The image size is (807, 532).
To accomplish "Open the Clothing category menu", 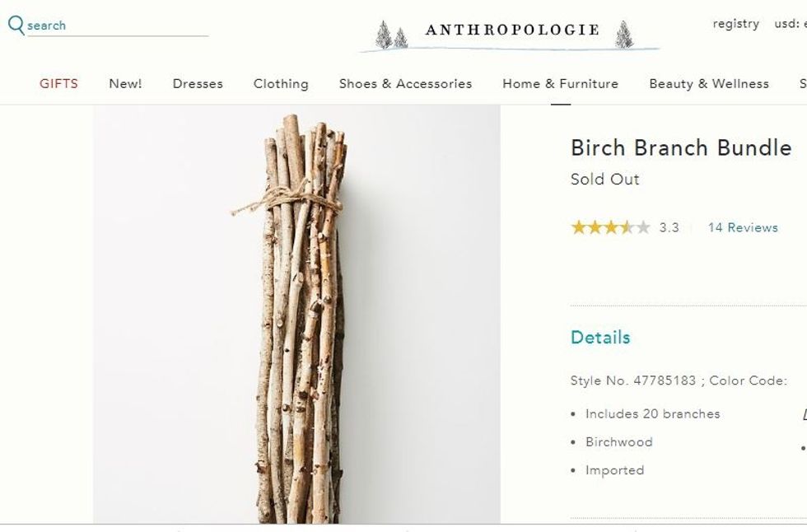I will click(281, 83).
